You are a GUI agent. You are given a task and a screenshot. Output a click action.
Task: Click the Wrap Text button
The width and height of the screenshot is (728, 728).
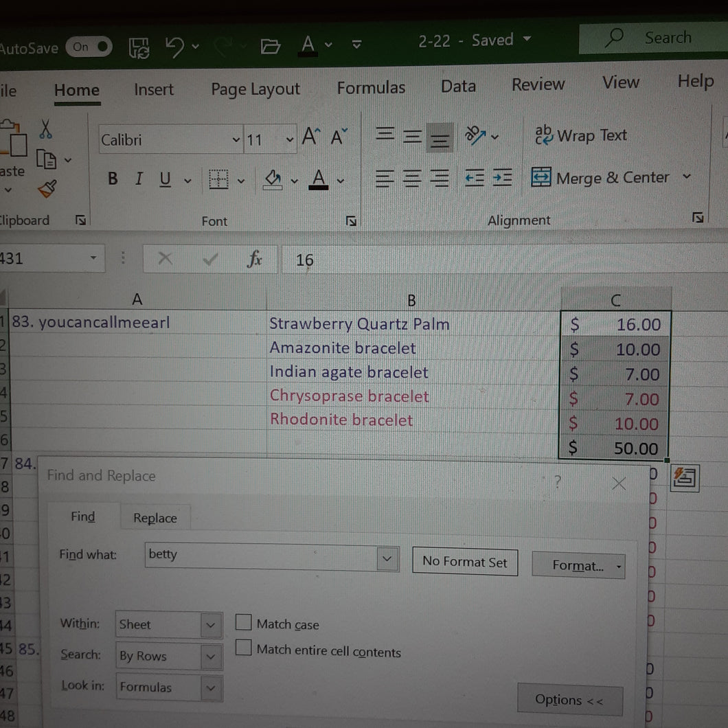pyautogui.click(x=581, y=135)
